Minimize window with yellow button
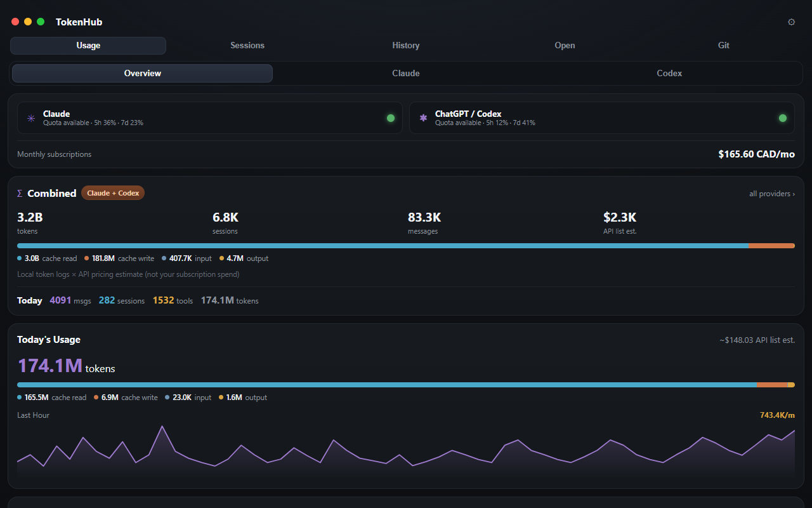 [28, 22]
